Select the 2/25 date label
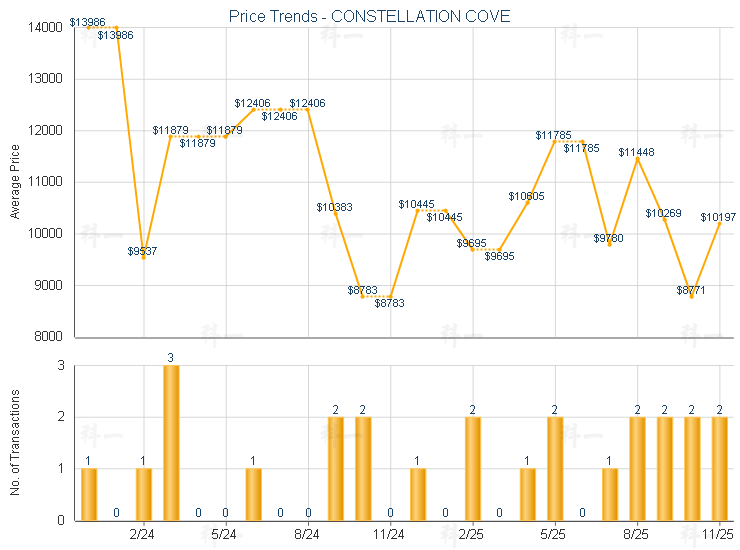The width and height of the screenshot is (740, 550). (472, 534)
